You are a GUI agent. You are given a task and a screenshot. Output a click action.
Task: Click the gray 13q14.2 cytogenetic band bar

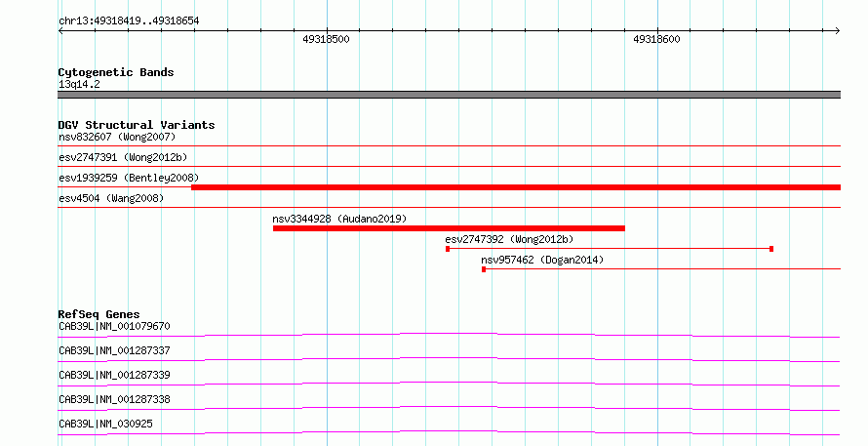pyautogui.click(x=449, y=95)
